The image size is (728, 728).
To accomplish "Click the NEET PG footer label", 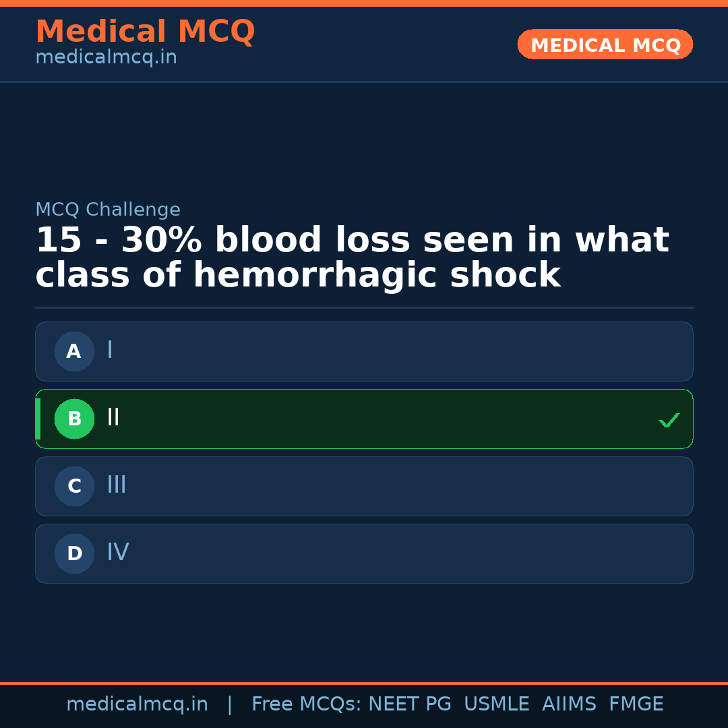I will tap(409, 703).
